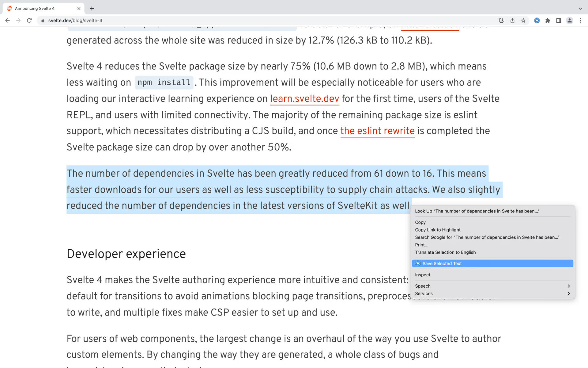Image resolution: width=588 pixels, height=368 pixels.
Task: Choose Translate Selection to English
Action: (492, 252)
